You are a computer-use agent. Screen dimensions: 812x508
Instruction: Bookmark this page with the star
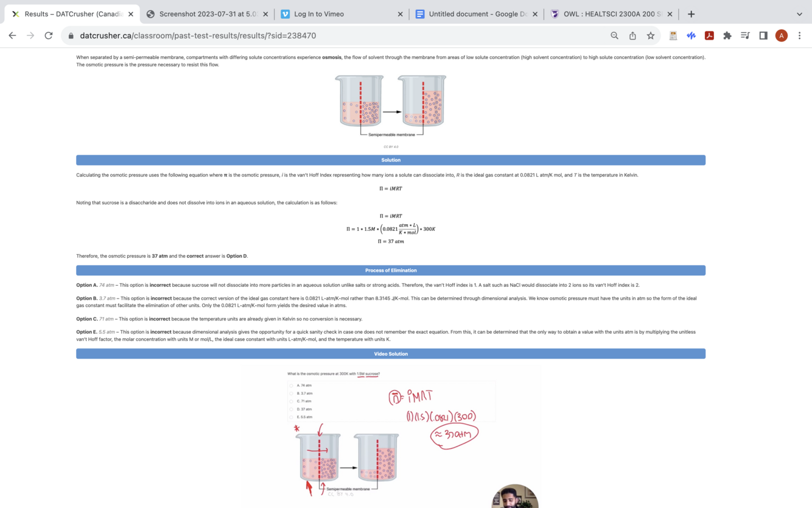pos(651,36)
